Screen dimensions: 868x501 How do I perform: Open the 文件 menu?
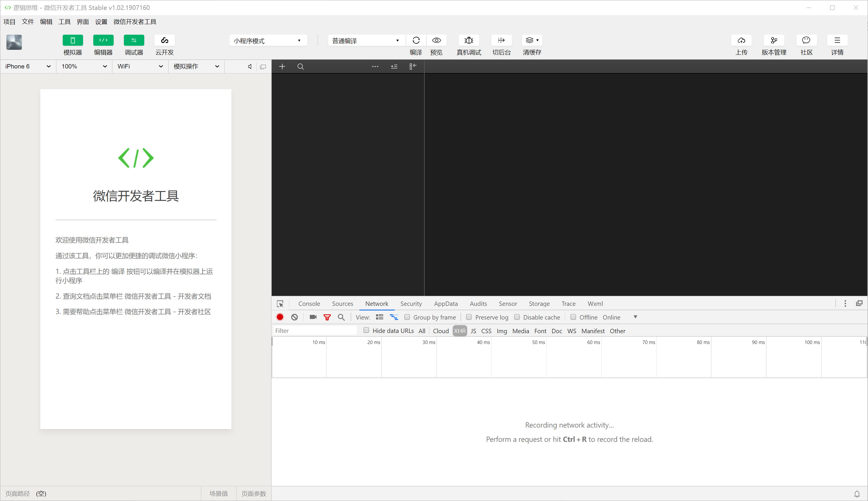(28, 22)
